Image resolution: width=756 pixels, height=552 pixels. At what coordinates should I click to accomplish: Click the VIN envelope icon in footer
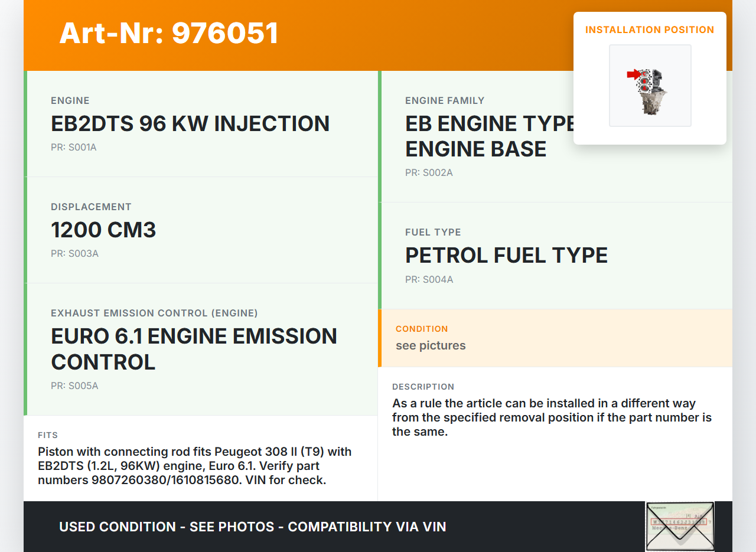[x=680, y=526]
